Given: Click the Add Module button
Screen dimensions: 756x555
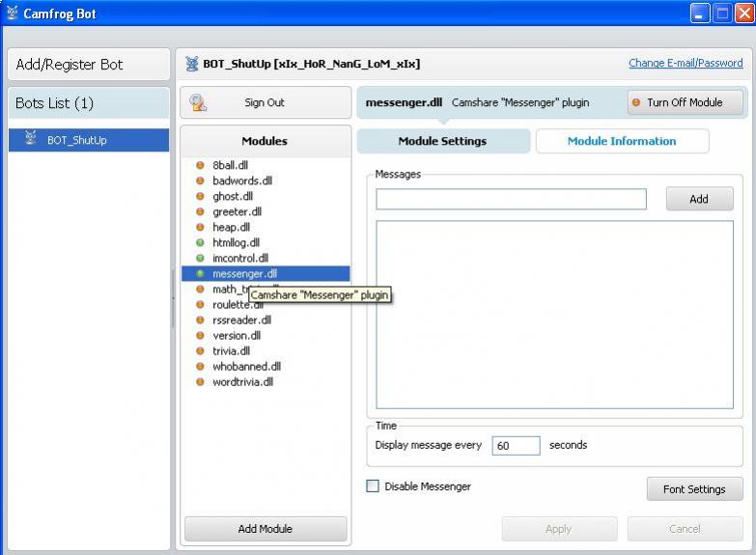Looking at the screenshot, I should [266, 529].
